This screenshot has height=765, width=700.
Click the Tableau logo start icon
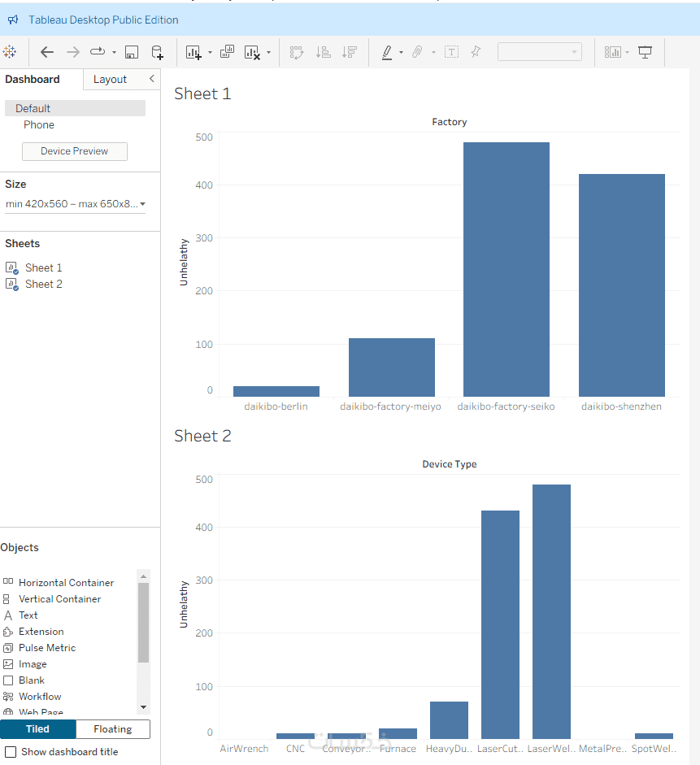(x=9, y=52)
